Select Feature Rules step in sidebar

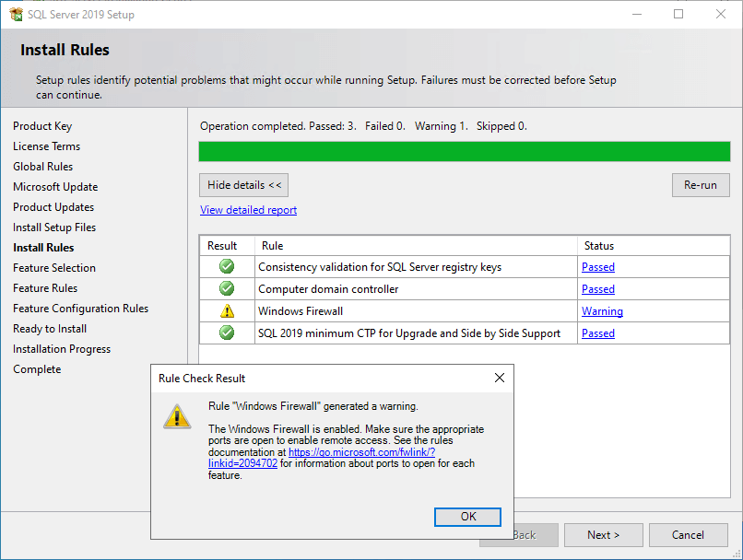click(45, 288)
